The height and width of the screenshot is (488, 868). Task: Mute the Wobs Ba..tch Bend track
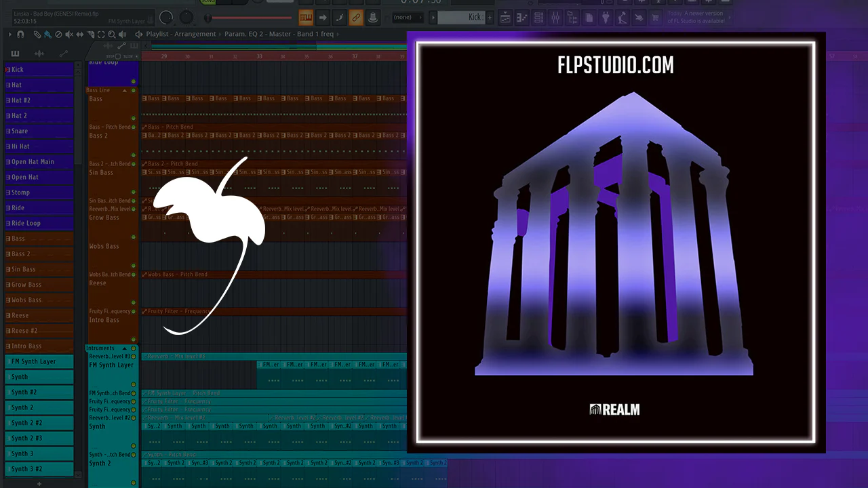[134, 274]
